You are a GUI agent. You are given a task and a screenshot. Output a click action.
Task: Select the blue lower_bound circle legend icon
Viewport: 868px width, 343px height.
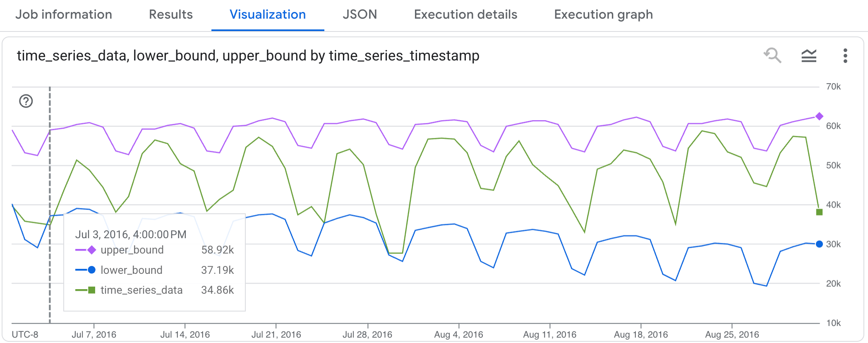[x=91, y=270]
